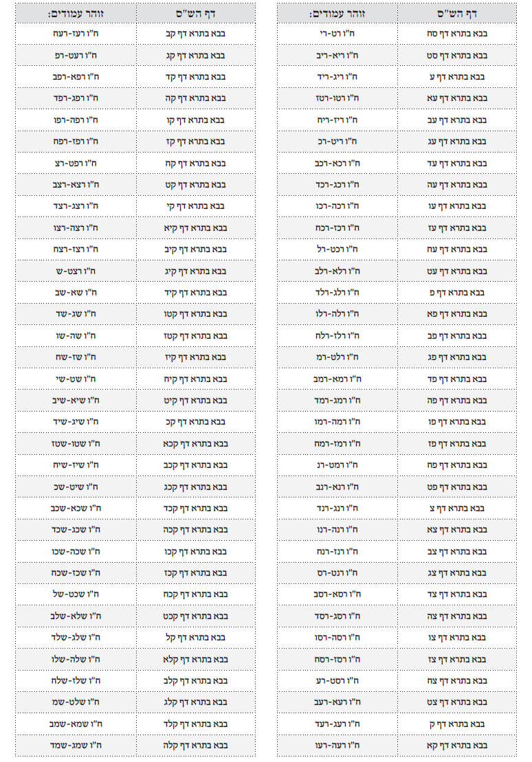Click the cell בבא בתרא דף סח

coord(457,34)
